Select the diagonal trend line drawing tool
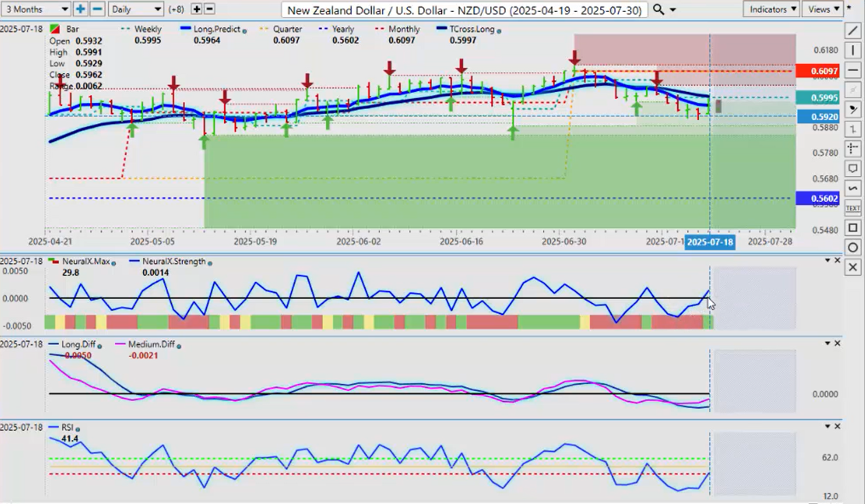The image size is (865, 504). [853, 31]
